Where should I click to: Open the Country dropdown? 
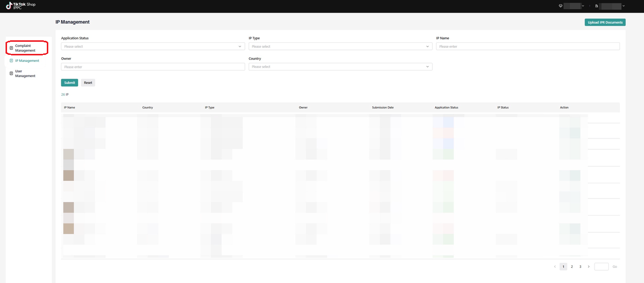[x=340, y=66]
